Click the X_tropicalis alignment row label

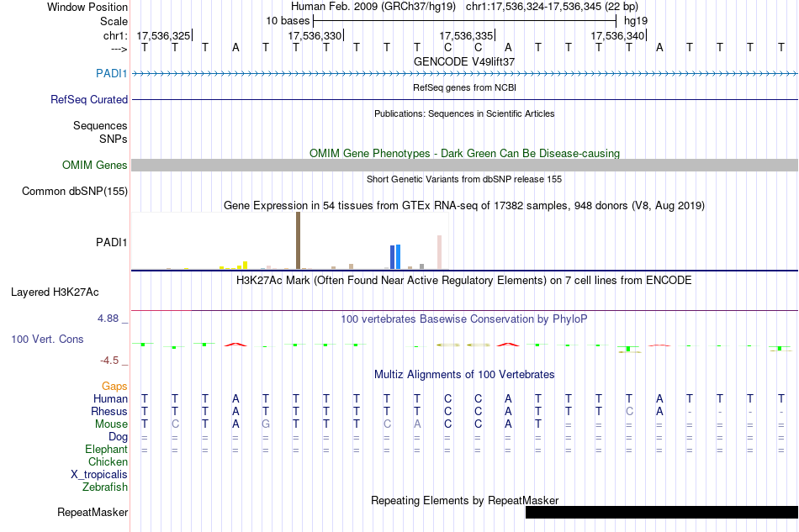click(99, 475)
